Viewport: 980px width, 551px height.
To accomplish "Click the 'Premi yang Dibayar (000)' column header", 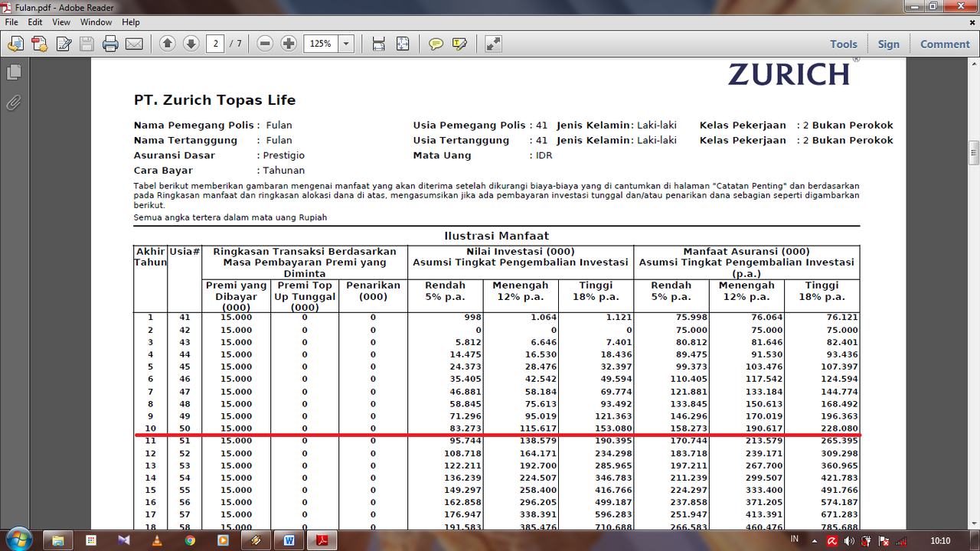I will point(236,295).
